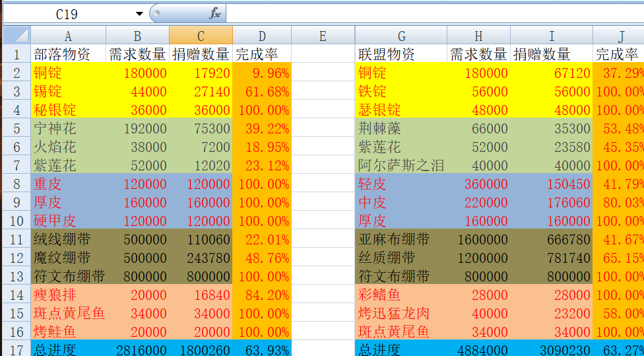Click the insert function fx icon
The image size is (644, 356).
click(x=214, y=13)
